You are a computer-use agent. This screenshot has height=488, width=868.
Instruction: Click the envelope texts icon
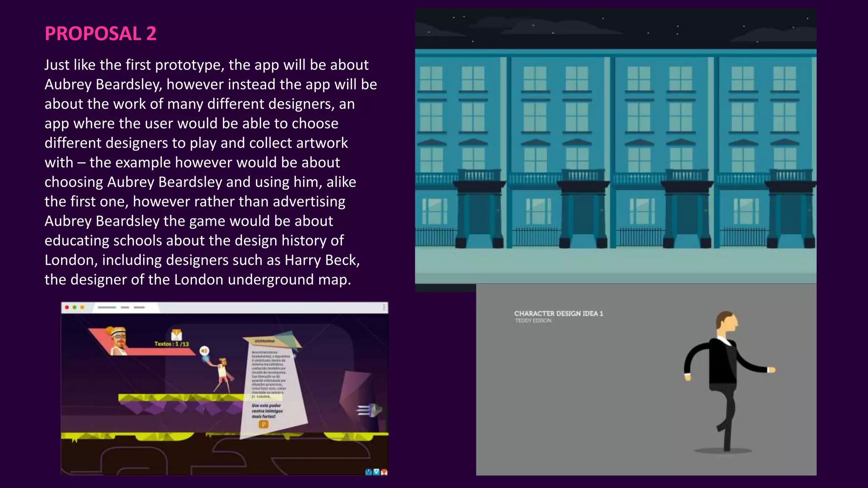click(176, 335)
